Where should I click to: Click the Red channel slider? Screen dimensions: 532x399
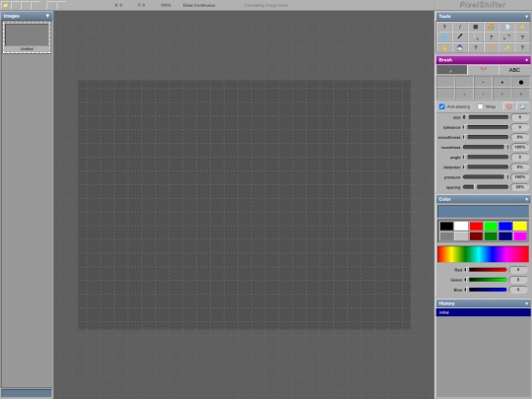(x=486, y=270)
